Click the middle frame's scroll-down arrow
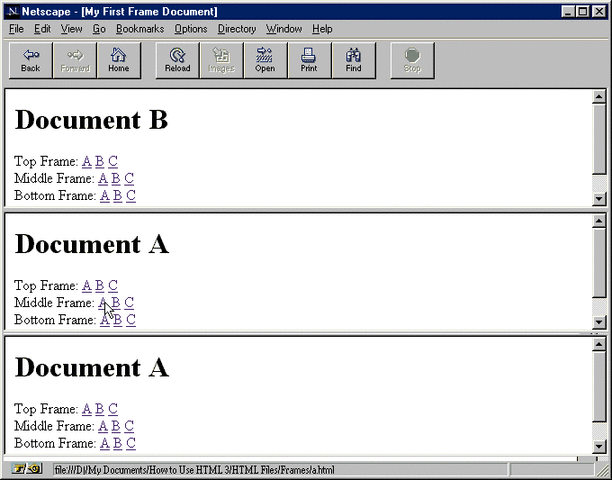612x480 pixels. coord(599,322)
